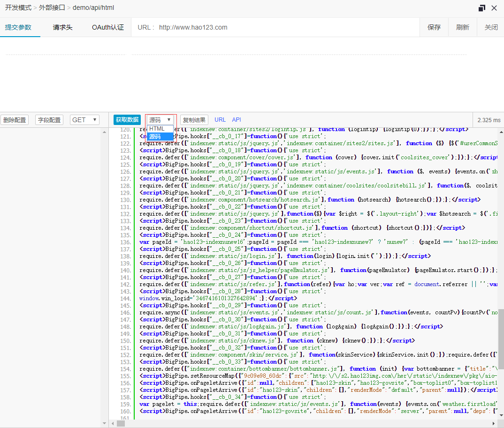Image resolution: width=504 pixels, height=428 pixels.
Task: Click the 获取数据 button
Action: (127, 120)
